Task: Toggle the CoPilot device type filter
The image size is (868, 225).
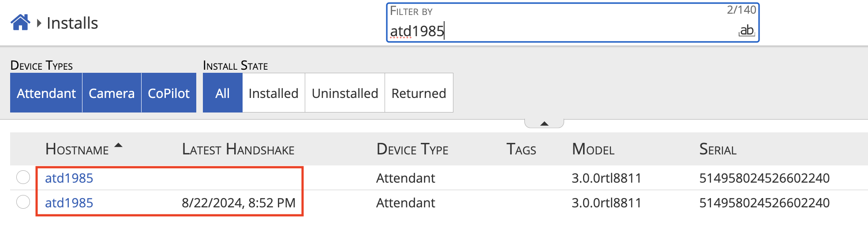Action: [168, 93]
